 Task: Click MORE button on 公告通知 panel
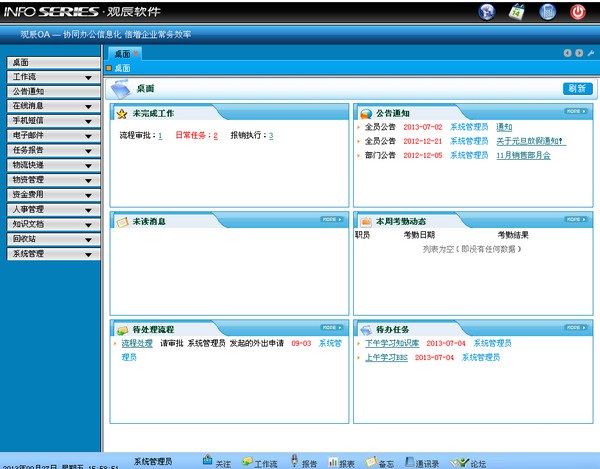[576, 111]
